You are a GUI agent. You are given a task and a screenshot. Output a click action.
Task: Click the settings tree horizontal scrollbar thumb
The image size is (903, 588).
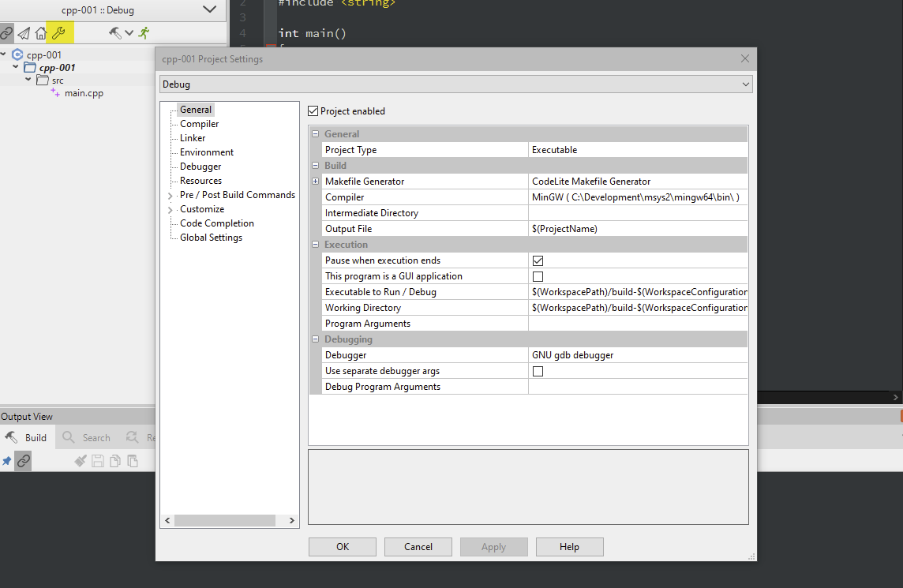[x=225, y=521]
